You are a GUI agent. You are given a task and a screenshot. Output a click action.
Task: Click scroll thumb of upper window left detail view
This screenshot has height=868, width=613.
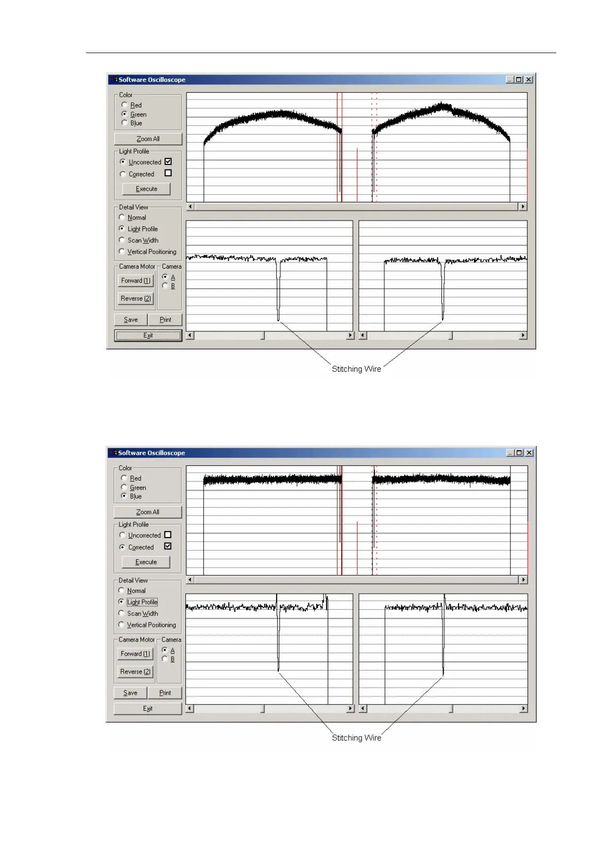coord(263,336)
